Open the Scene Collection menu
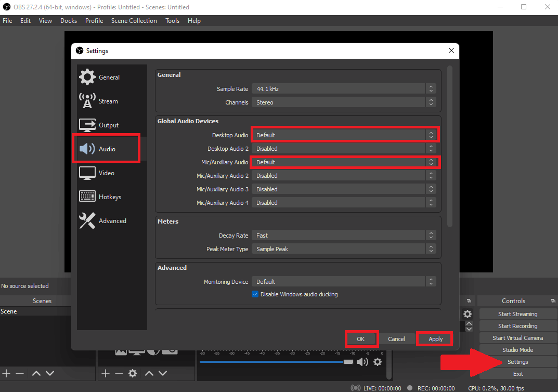558x392 pixels. click(134, 21)
